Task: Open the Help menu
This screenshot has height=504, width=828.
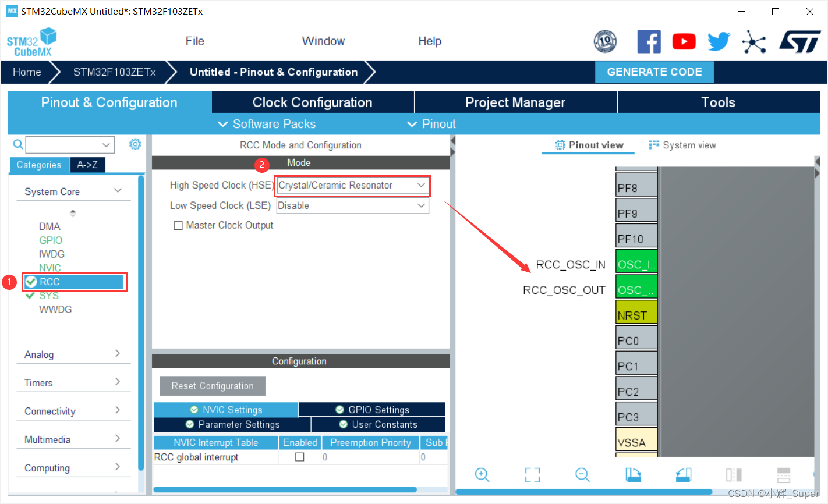Action: [x=430, y=41]
